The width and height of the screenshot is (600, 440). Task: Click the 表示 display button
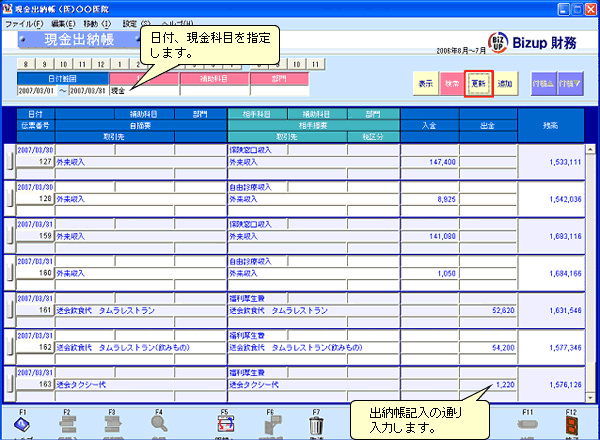point(426,83)
